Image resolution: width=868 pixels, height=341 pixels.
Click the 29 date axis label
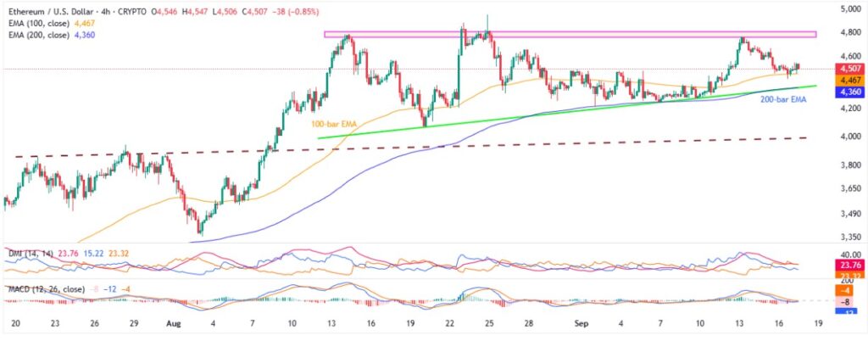pyautogui.click(x=133, y=322)
